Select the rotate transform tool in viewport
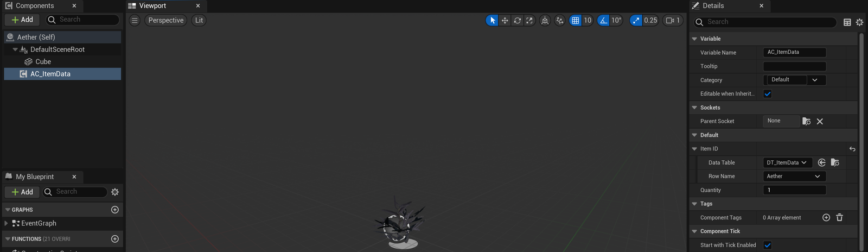Screen dimensions: 868x252 pos(517,21)
